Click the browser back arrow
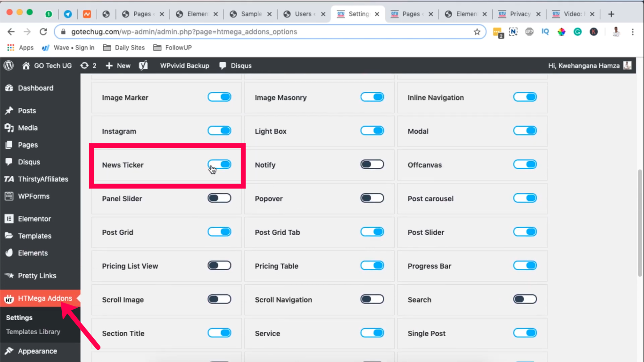This screenshot has height=362, width=644. (11, 32)
